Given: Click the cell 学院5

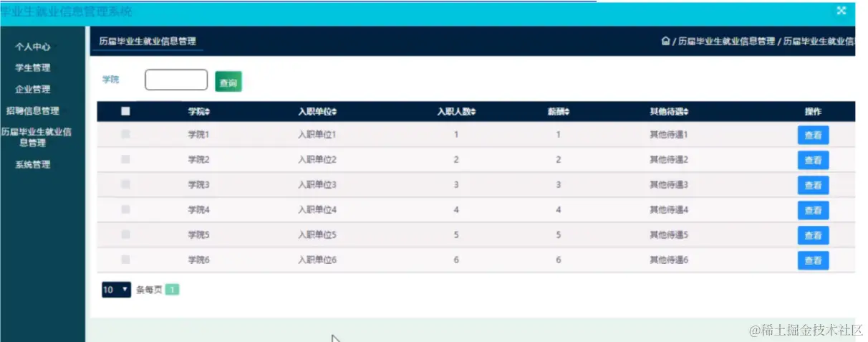Looking at the screenshot, I should [198, 234].
